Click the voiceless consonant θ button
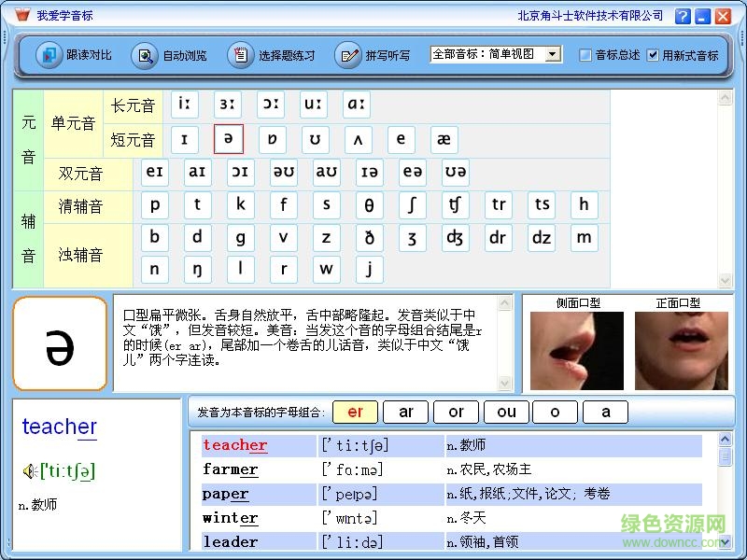 point(370,204)
